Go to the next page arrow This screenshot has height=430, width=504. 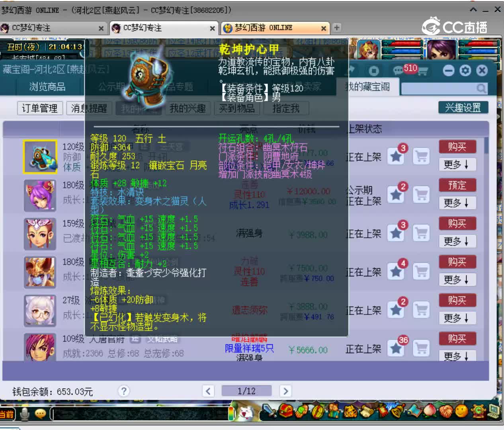pyautogui.click(x=285, y=391)
